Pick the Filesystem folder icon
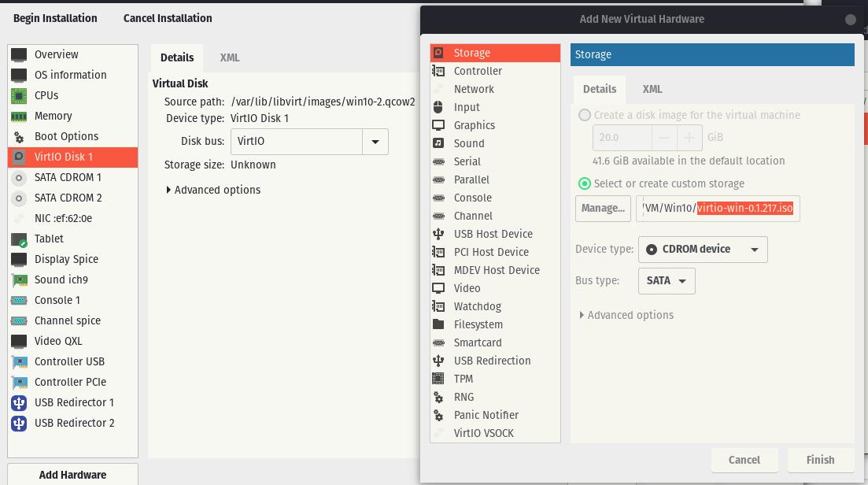The image size is (868, 485). tap(439, 324)
